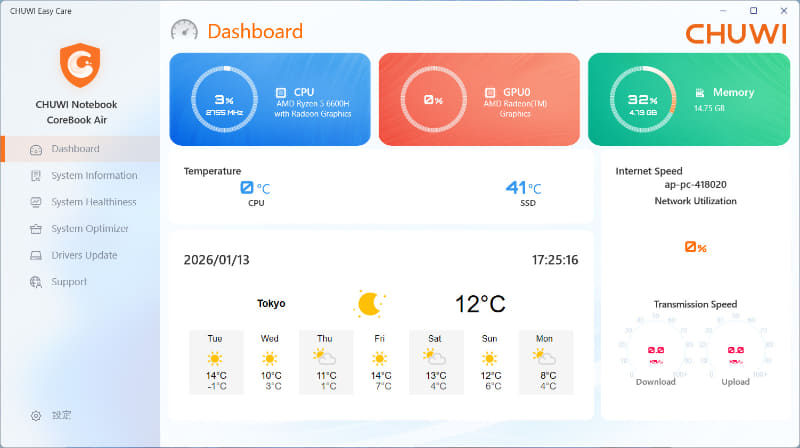Viewport: 800px width, 448px height.
Task: Click the Network Utilization 0% value
Action: point(695,247)
